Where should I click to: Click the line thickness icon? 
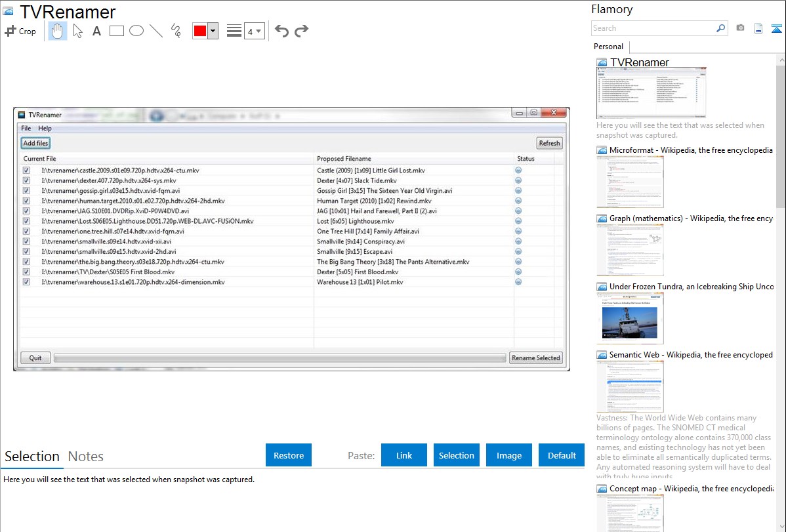click(x=234, y=31)
